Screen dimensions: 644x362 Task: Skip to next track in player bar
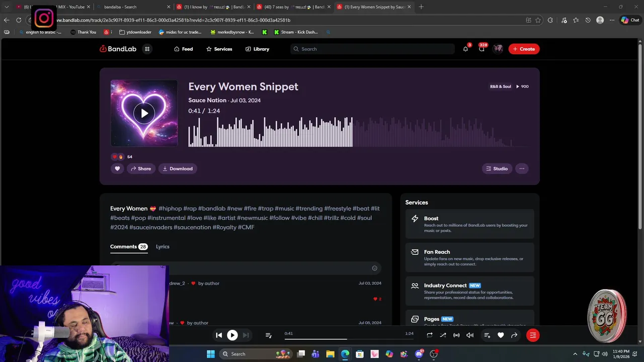[246, 335]
